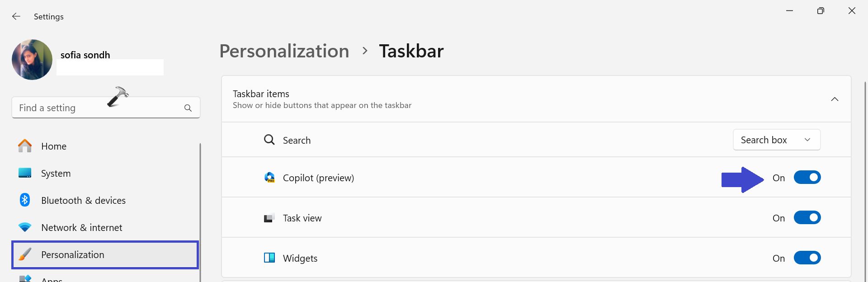
Task: Click the Personalization breadcrumb link
Action: click(284, 51)
